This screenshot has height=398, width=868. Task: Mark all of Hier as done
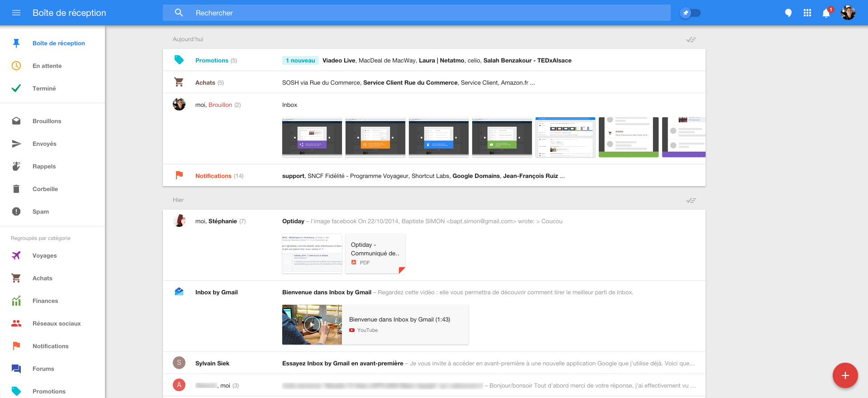tap(691, 200)
